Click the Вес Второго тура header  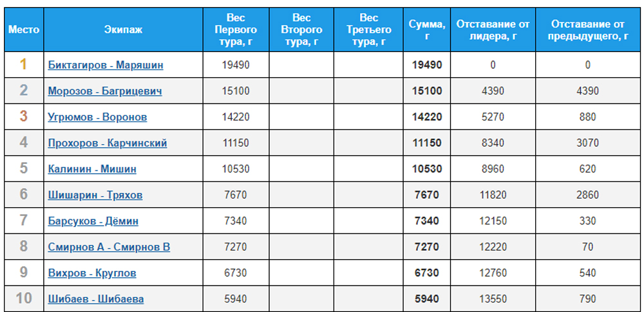point(301,30)
